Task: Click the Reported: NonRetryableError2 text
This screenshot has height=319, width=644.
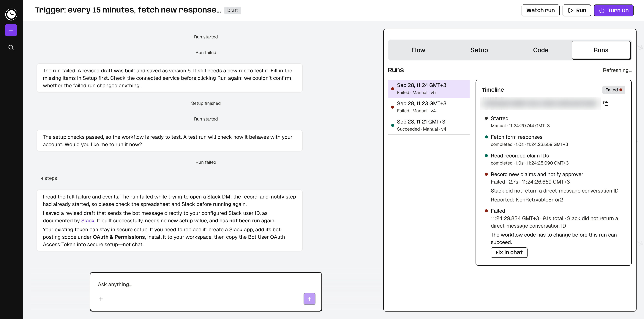Action: point(527,200)
